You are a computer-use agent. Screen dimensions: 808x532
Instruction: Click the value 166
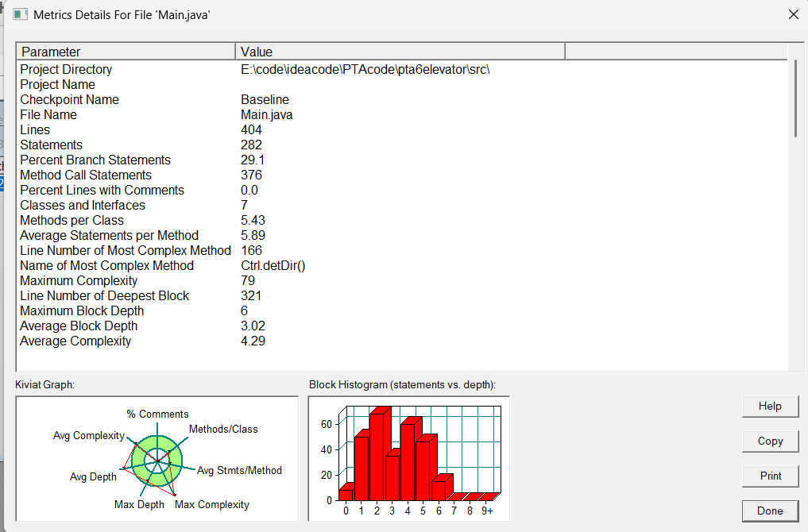[x=252, y=250]
